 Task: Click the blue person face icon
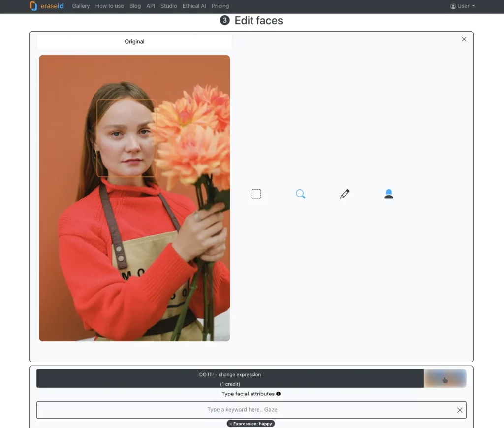389,194
